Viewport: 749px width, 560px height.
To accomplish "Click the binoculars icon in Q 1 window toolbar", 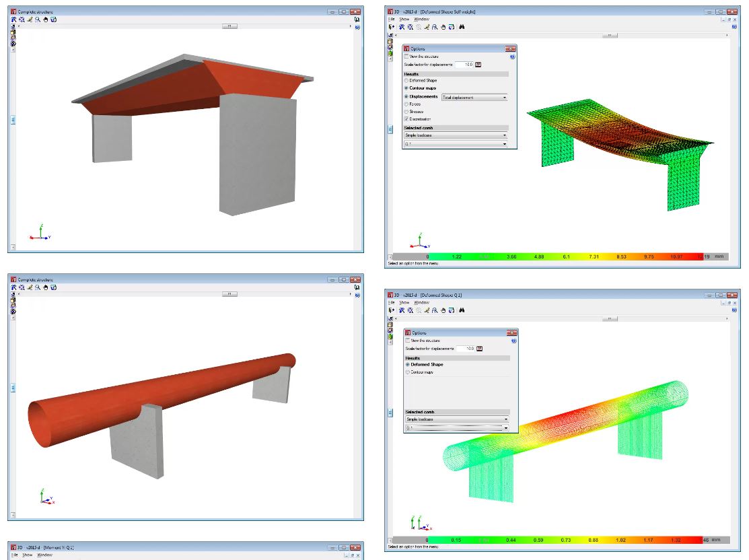I will [462, 310].
